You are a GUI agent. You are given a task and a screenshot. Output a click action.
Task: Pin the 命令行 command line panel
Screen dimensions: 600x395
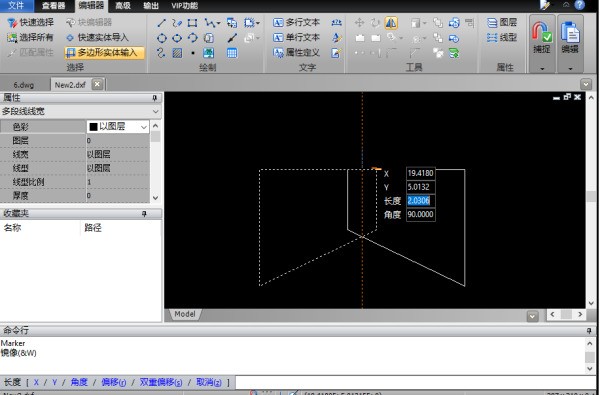[589, 331]
